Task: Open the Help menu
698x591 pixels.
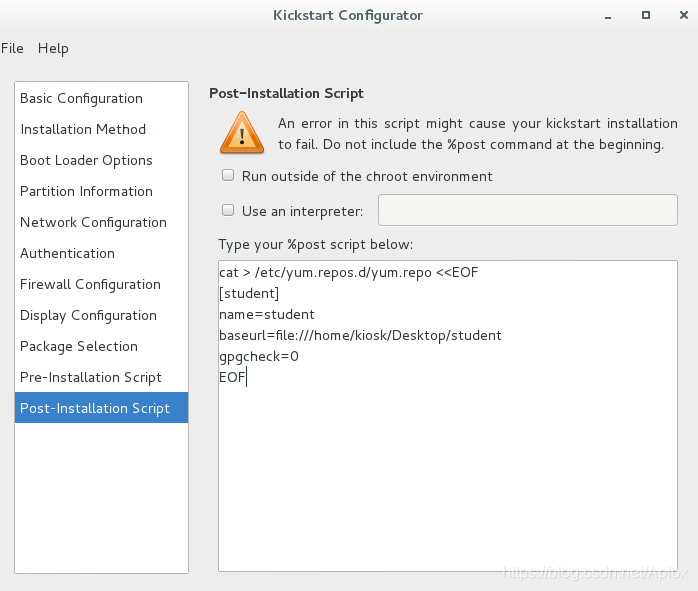Action: 53,48
